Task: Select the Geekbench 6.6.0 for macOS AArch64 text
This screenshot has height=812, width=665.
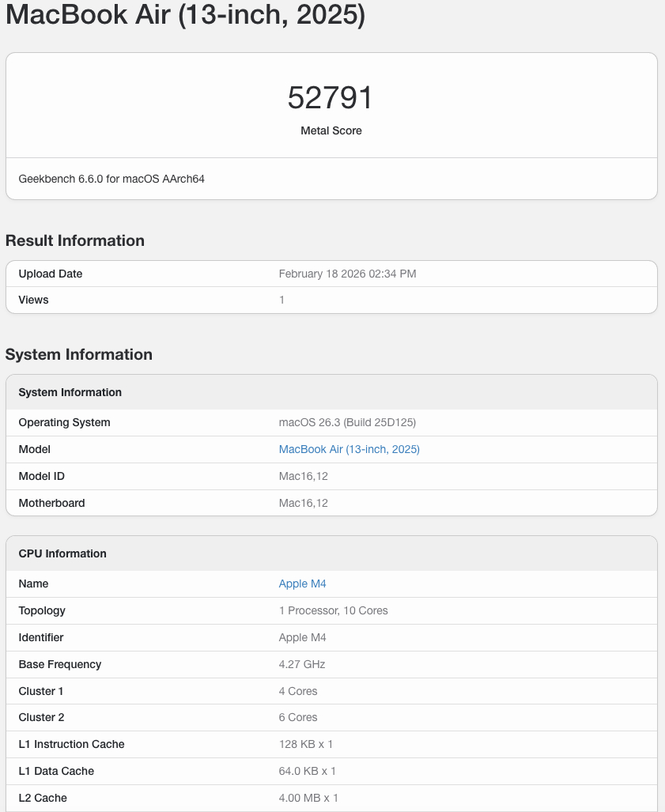Action: point(111,179)
